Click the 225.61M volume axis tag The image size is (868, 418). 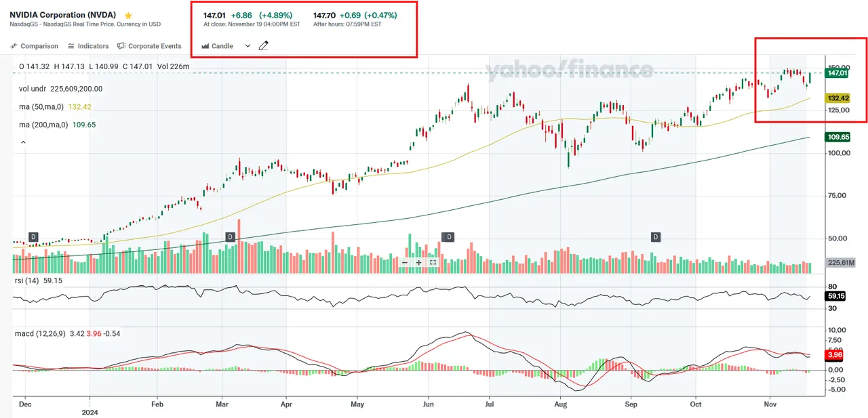(x=840, y=263)
